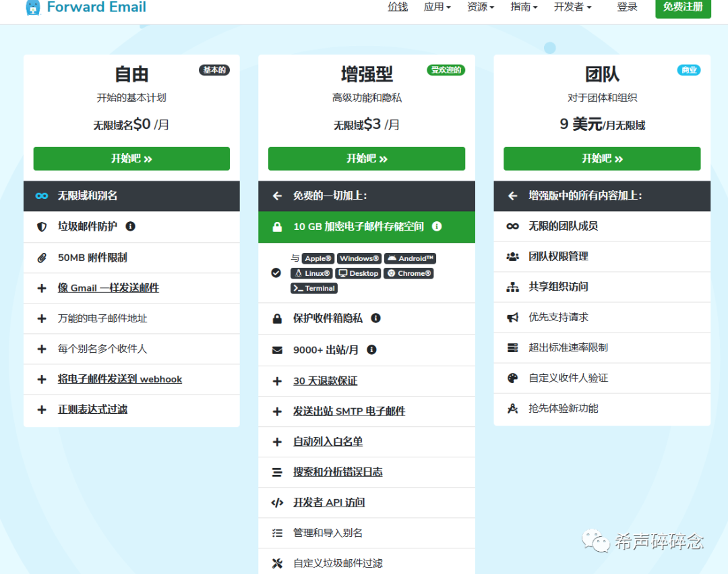
Task: Click the wrench icon beside 自定义垃圾邮件过滤
Action: (277, 563)
